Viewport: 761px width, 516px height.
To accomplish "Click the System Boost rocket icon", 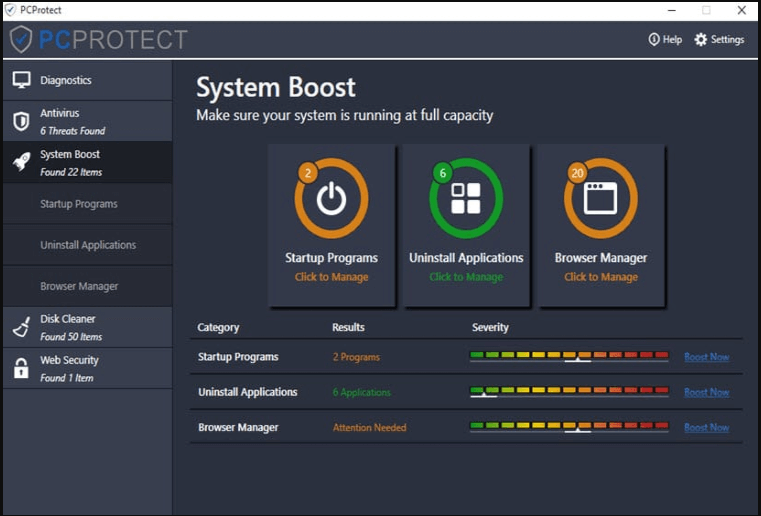I will point(21,163).
